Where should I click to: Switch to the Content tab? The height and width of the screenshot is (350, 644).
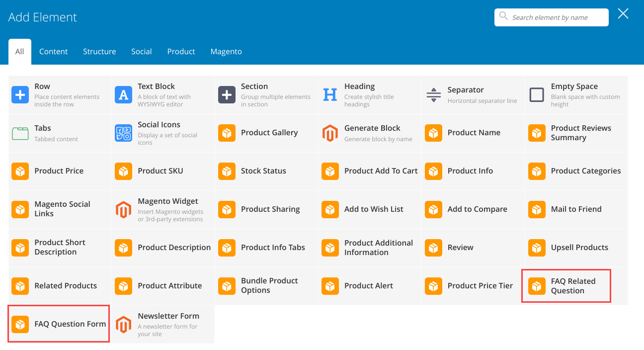pos(53,51)
